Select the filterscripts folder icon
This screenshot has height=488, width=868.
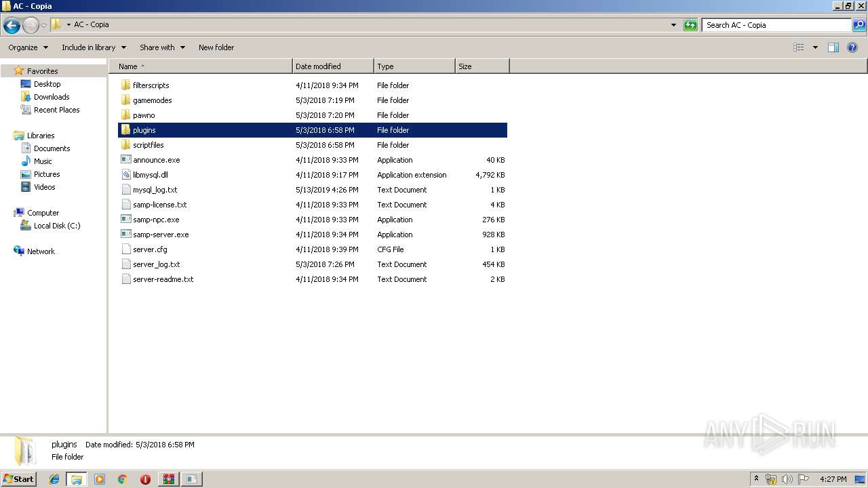click(125, 85)
